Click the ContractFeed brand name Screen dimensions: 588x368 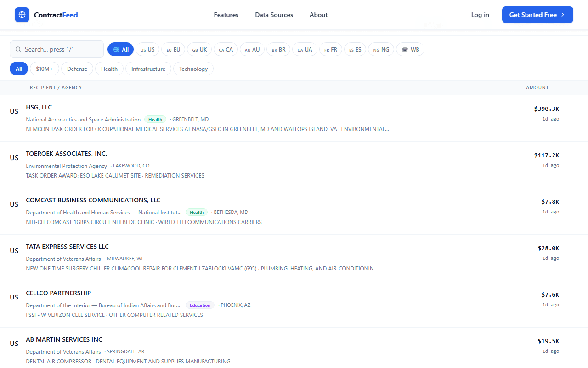[x=56, y=15]
